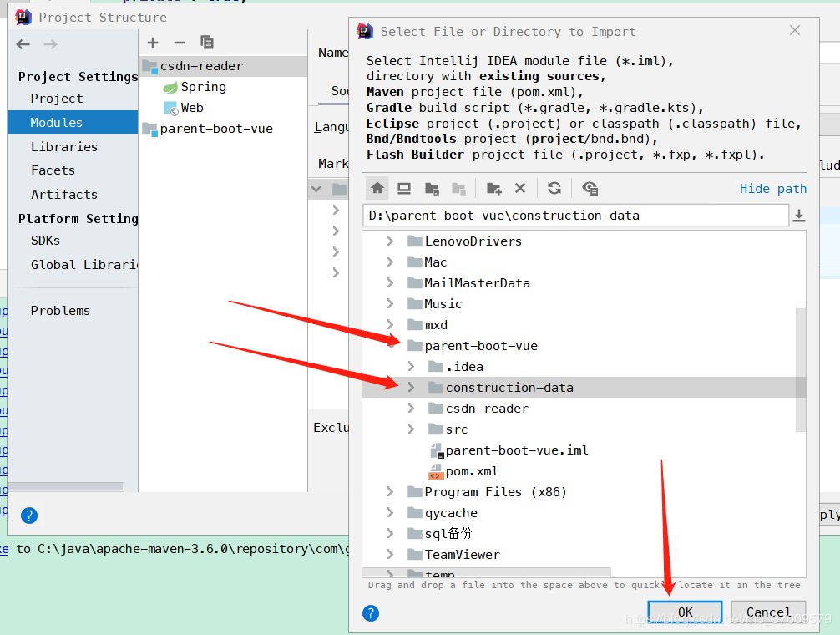Click the Add module plus icon
This screenshot has width=840, height=635.
(x=153, y=43)
